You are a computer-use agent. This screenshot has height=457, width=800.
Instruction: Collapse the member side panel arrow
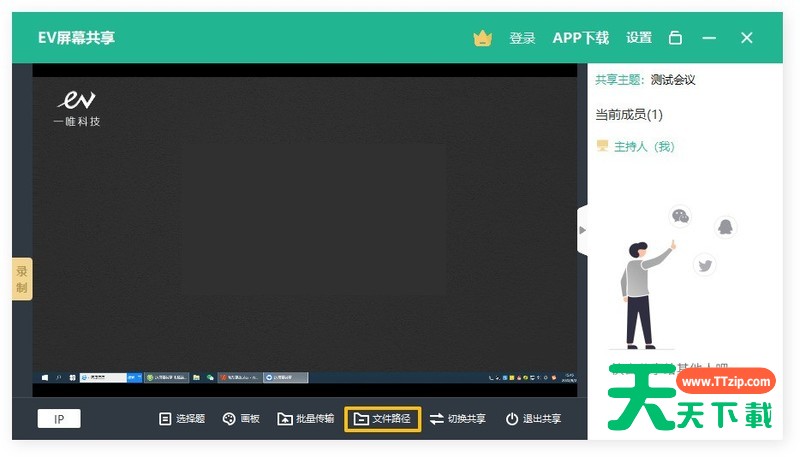coord(582,230)
